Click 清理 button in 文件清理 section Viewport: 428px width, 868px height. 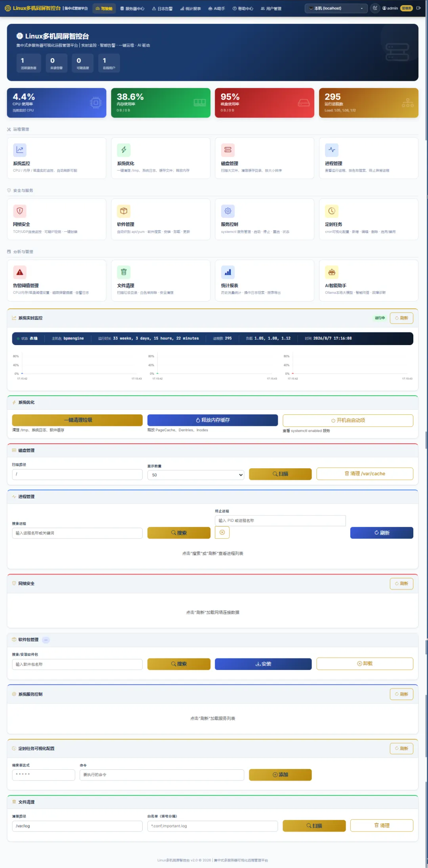tap(382, 825)
